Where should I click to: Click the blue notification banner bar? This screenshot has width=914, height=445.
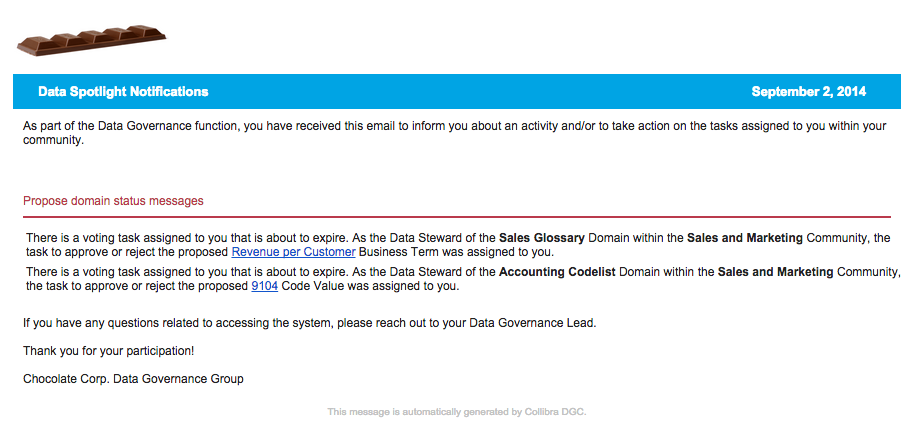pos(456,92)
